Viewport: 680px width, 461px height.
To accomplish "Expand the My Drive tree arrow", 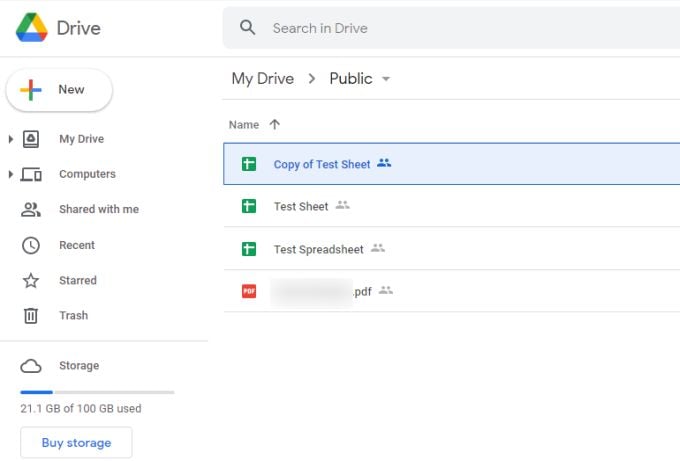I will pos(11,139).
